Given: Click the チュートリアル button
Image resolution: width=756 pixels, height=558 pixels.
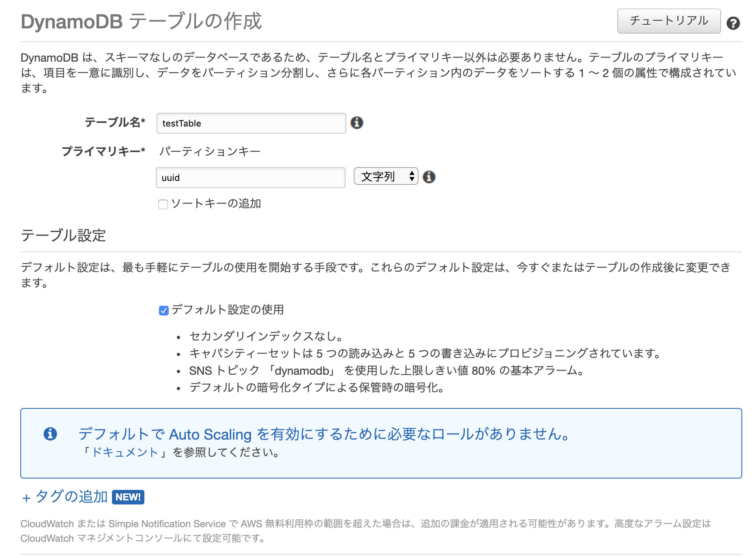Looking at the screenshot, I should 669,21.
